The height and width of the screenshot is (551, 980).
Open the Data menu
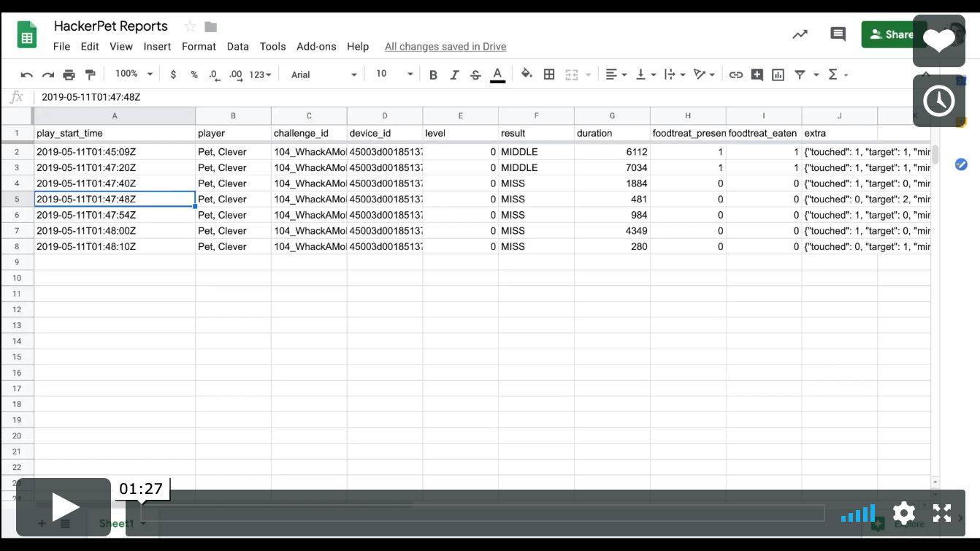tap(237, 46)
